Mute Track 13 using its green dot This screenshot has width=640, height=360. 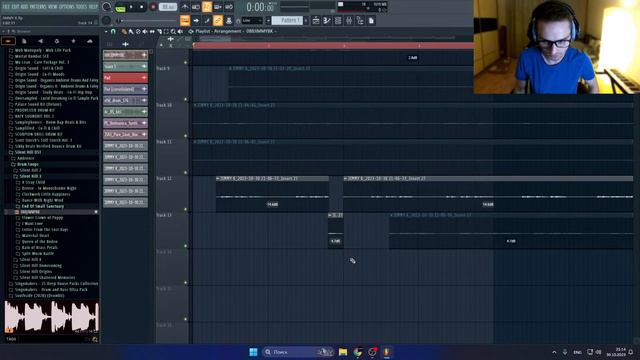click(x=186, y=246)
